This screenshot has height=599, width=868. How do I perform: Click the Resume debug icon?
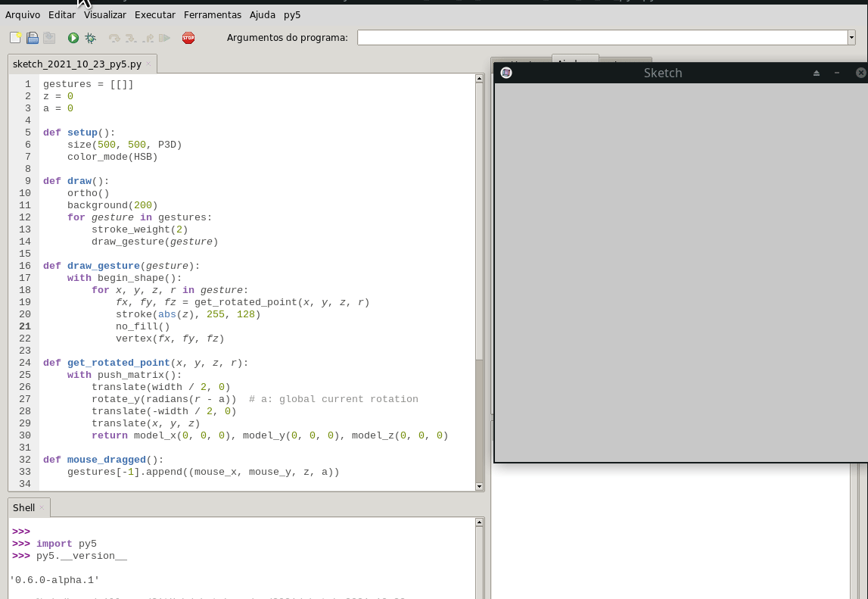point(165,38)
